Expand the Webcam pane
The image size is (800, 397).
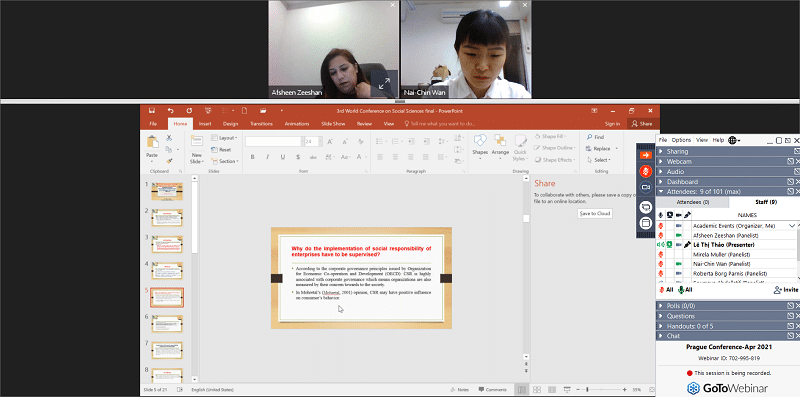point(728,161)
